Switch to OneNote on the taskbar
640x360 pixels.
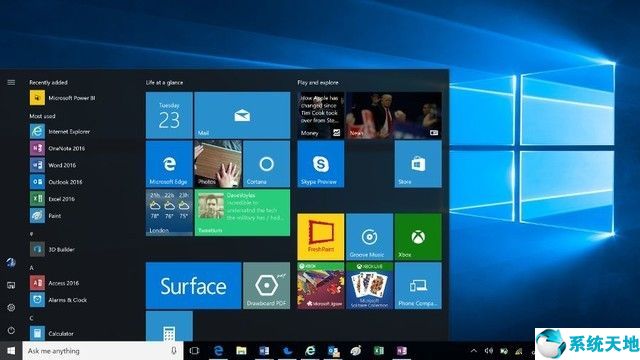click(402, 351)
